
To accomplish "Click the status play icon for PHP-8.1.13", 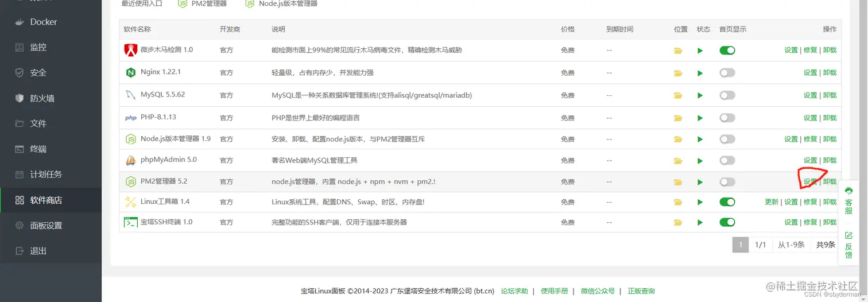I will (700, 118).
